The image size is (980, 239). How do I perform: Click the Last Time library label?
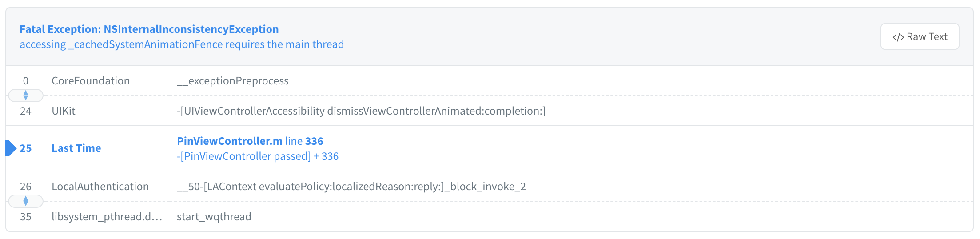point(76,148)
